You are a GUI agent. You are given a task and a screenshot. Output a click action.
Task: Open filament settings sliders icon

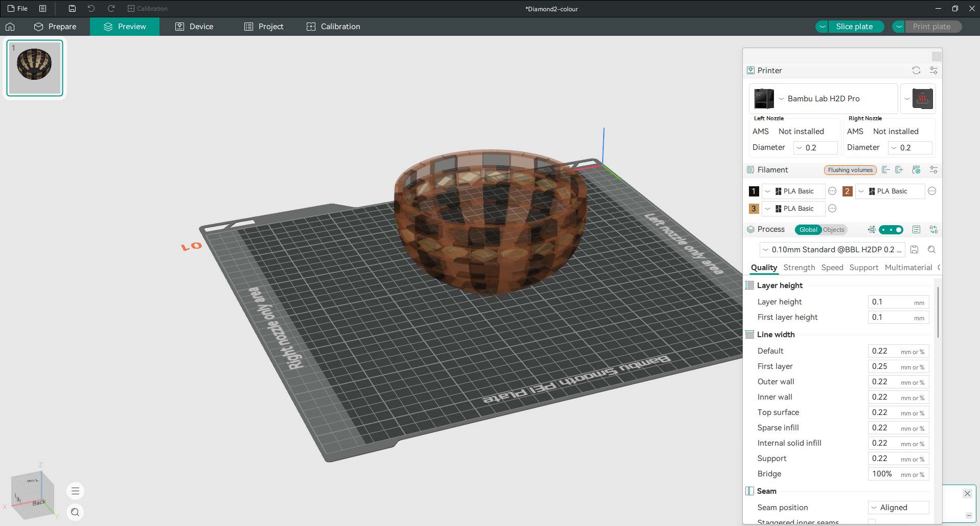[933, 170]
